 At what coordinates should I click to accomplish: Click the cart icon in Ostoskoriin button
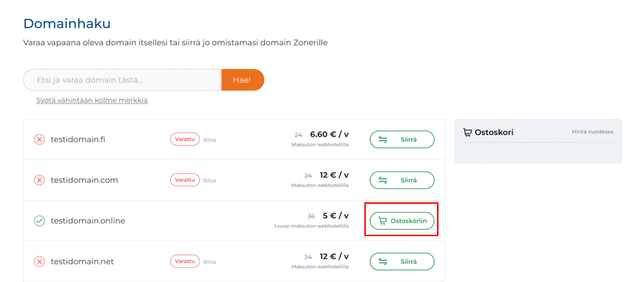point(383,221)
